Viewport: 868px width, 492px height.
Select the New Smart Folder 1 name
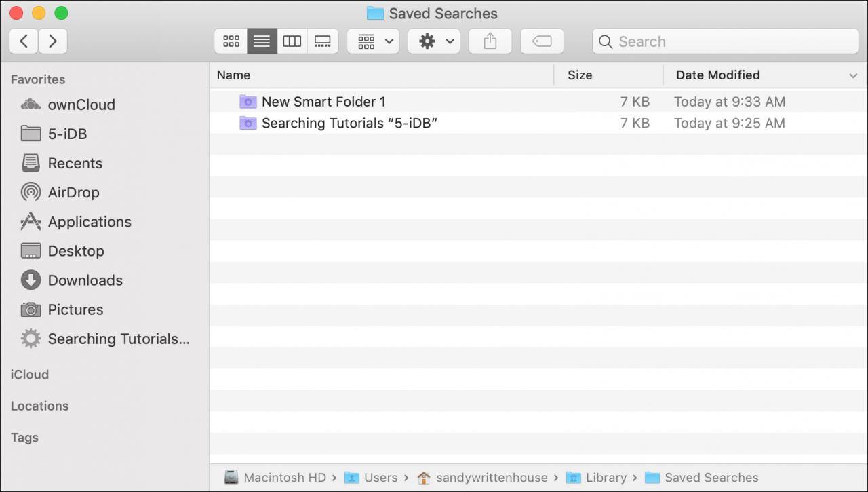click(323, 102)
